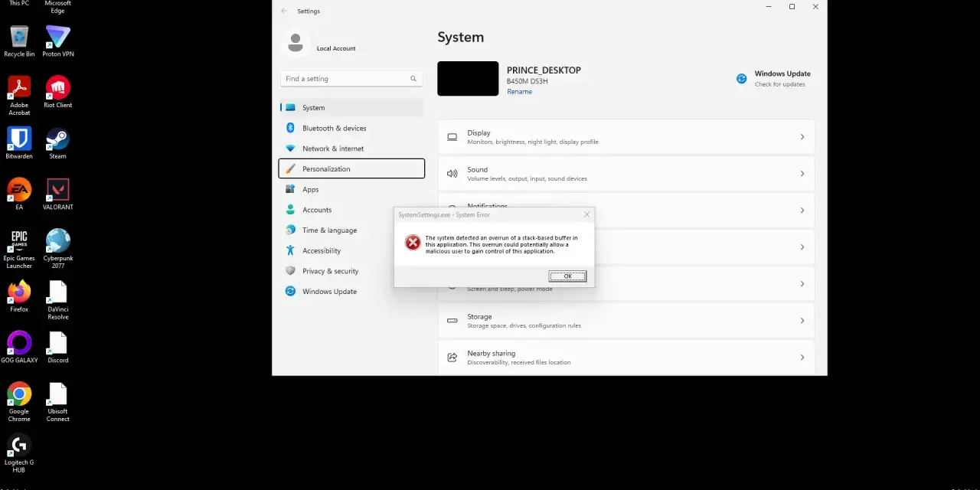Click the back arrow in Settings
Viewport: 980px width, 490px height.
click(x=284, y=11)
